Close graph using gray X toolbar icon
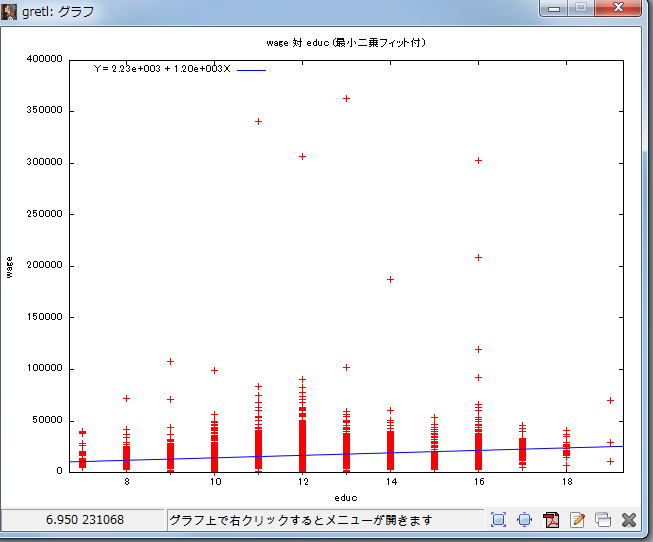This screenshot has width=653, height=542. pos(629,520)
